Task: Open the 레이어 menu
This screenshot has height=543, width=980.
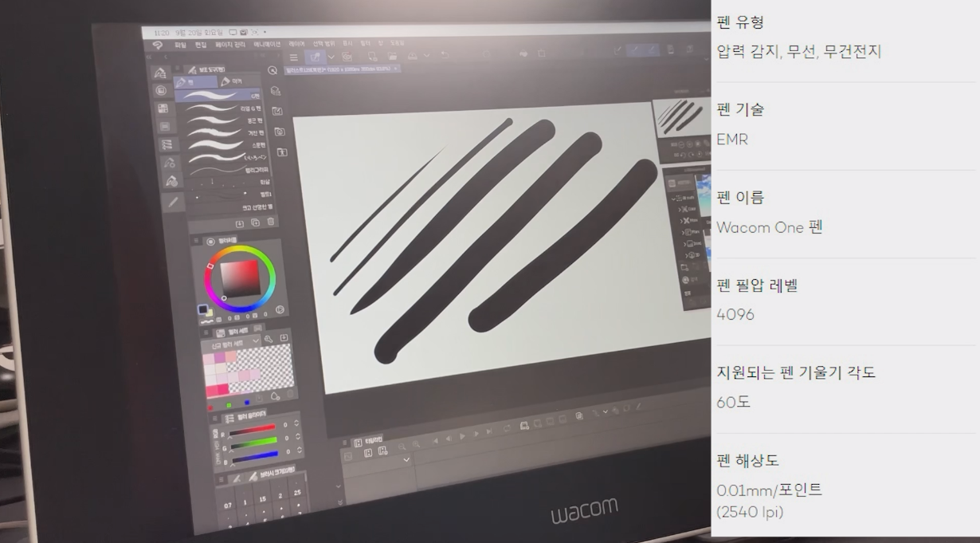Action: (296, 44)
